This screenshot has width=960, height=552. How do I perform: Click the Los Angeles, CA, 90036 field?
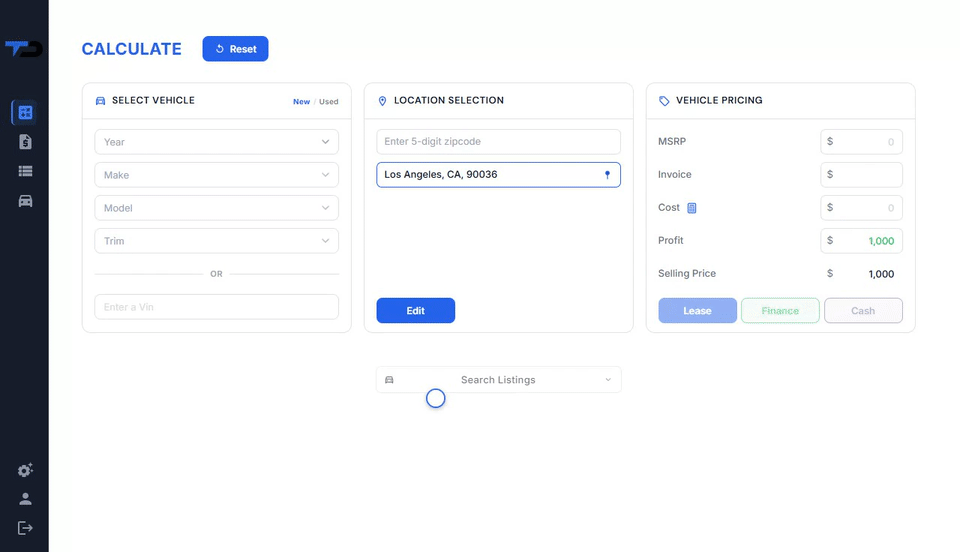click(498, 175)
